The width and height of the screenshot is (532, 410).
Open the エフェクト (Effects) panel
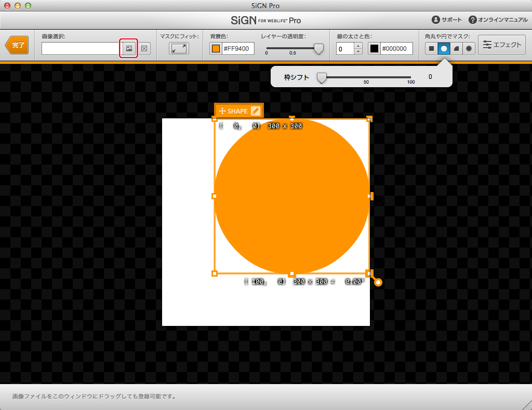tap(502, 45)
